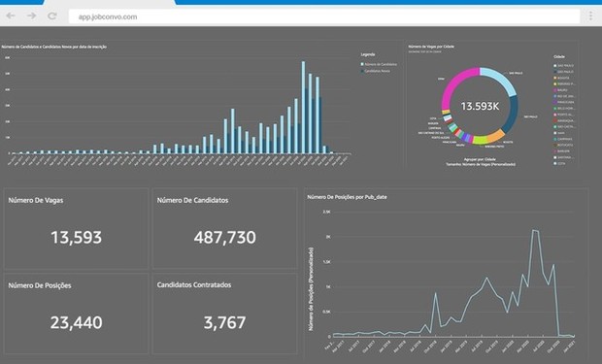Open the browser three-dot menu
The height and width of the screenshot is (364, 602).
(x=590, y=16)
